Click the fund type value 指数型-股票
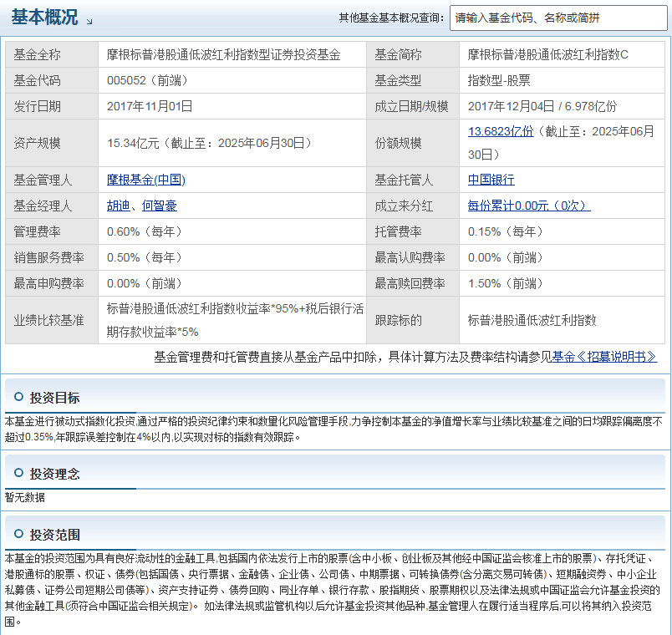This screenshot has height=635, width=672. click(x=499, y=80)
